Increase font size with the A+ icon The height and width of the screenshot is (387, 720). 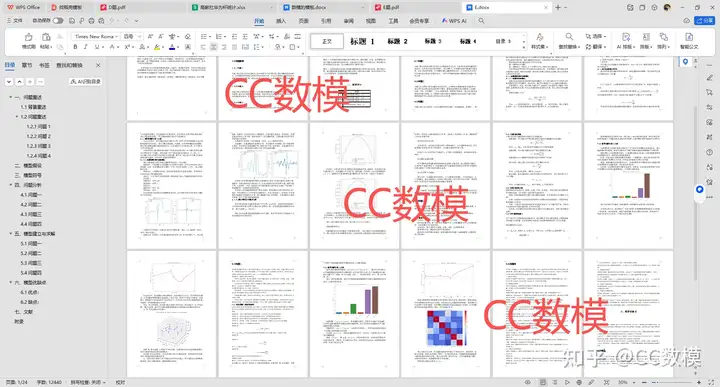click(150, 36)
